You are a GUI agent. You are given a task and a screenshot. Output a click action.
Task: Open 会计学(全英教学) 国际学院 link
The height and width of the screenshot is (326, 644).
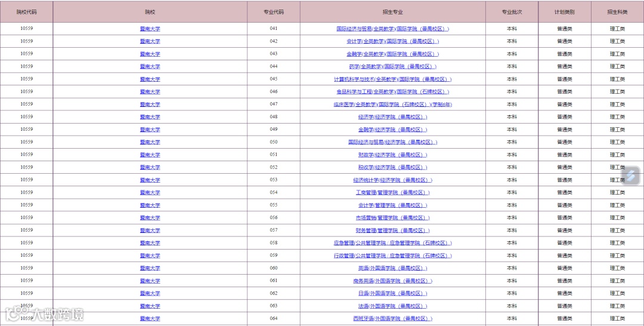point(392,42)
